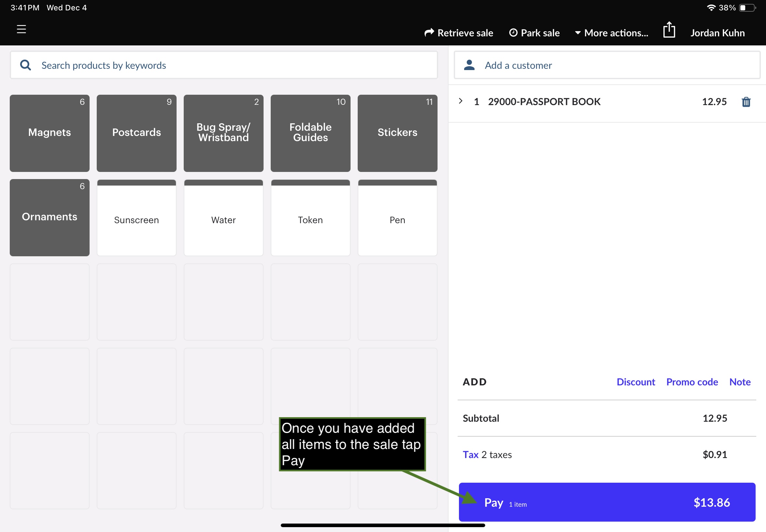The image size is (766, 532).
Task: Tap the search magnifier icon
Action: click(x=26, y=65)
